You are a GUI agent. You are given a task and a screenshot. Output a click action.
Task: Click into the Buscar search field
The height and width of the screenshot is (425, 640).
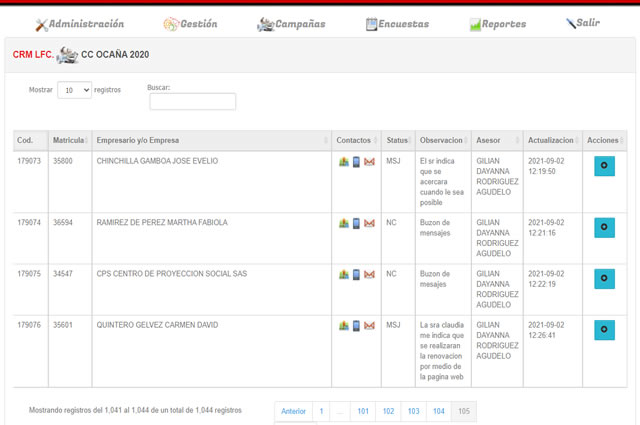192,102
